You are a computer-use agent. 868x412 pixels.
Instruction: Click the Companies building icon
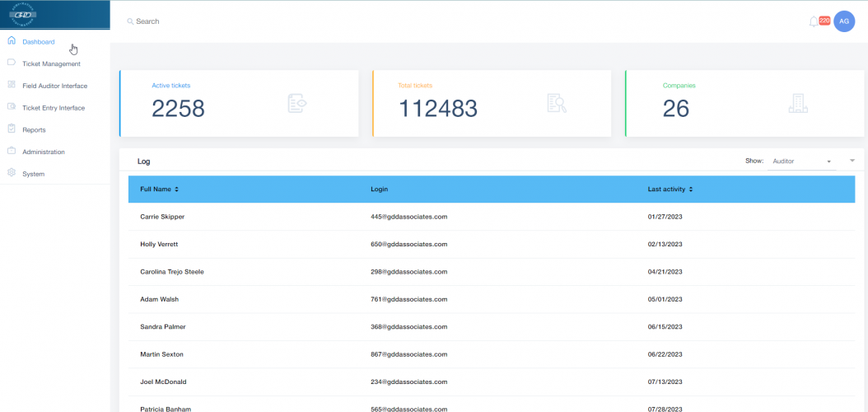798,104
